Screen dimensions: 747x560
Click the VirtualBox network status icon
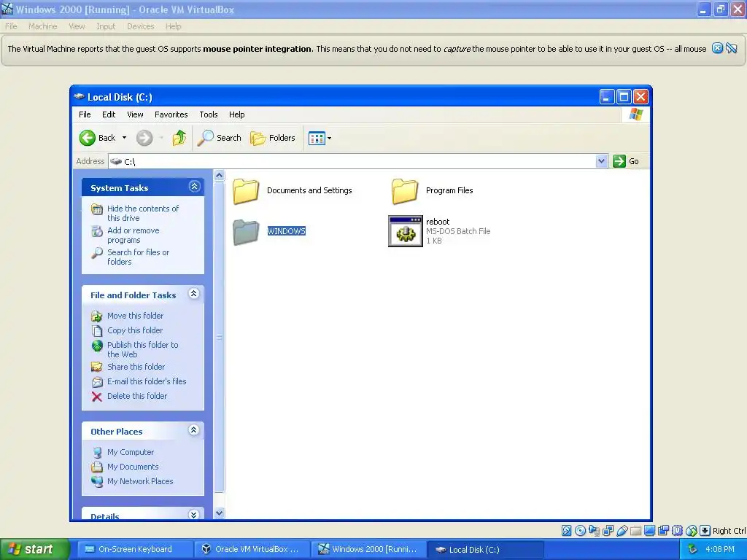pos(608,531)
